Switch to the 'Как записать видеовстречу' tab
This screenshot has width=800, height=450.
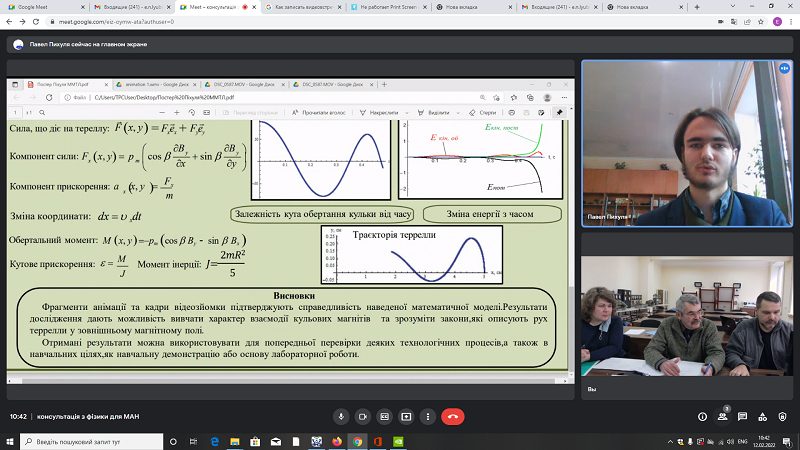pyautogui.click(x=305, y=7)
